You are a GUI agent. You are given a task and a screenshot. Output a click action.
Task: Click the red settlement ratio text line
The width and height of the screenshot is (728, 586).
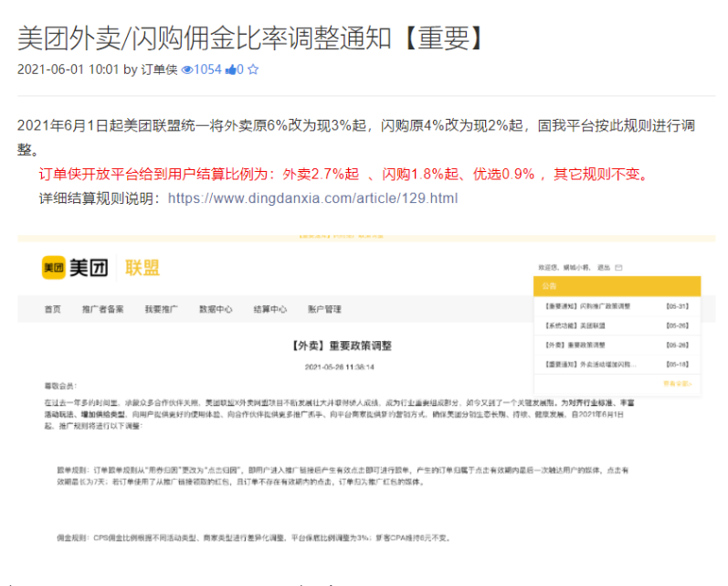point(343,175)
